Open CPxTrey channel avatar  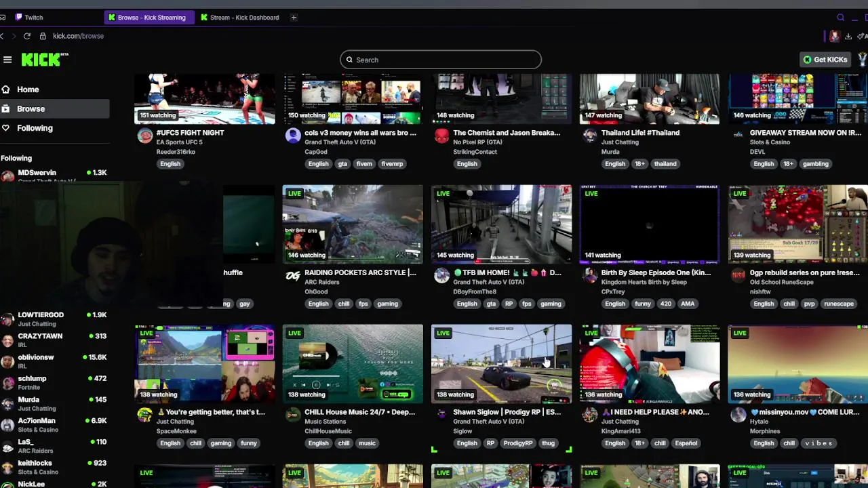point(590,275)
